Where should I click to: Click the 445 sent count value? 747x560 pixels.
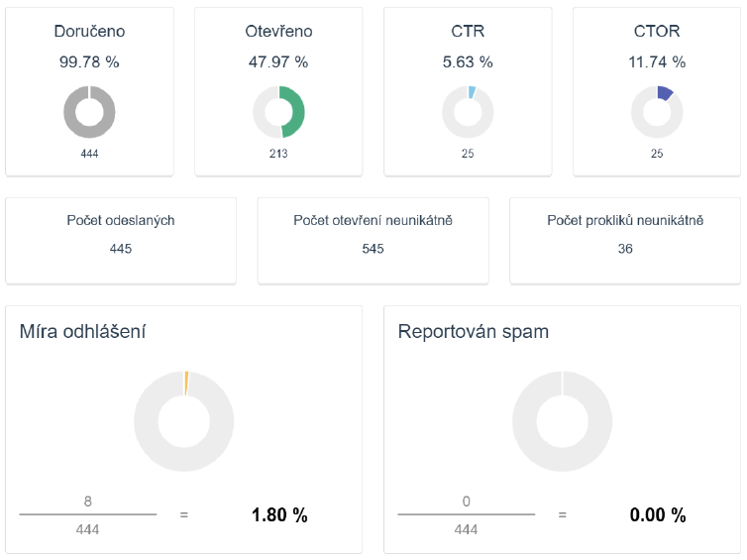point(121,249)
